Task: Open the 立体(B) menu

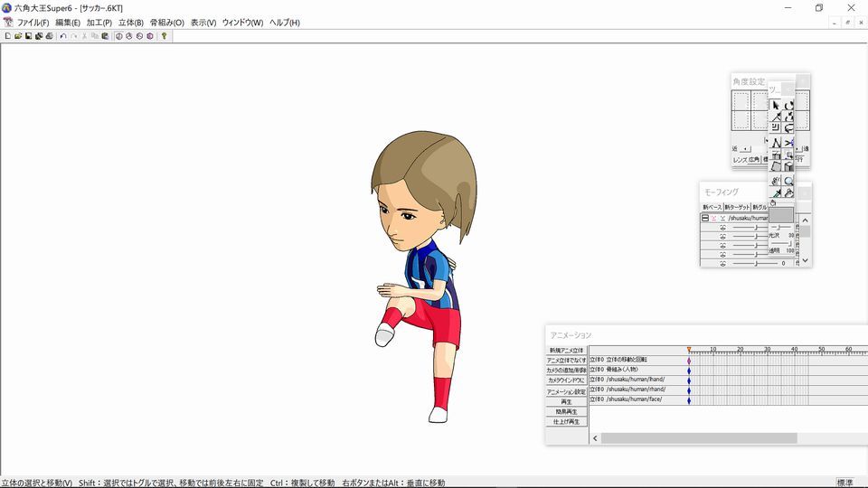Action: pyautogui.click(x=130, y=23)
